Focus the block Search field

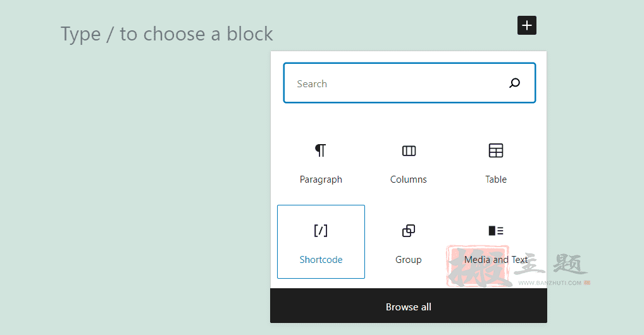(409, 83)
